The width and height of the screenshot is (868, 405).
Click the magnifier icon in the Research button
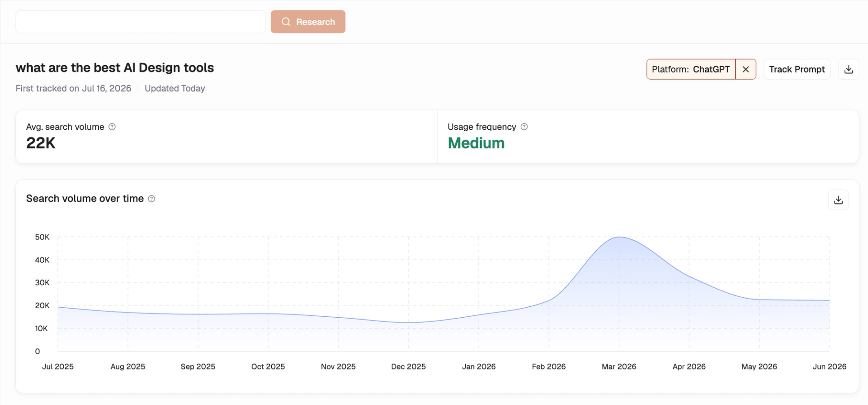(286, 22)
